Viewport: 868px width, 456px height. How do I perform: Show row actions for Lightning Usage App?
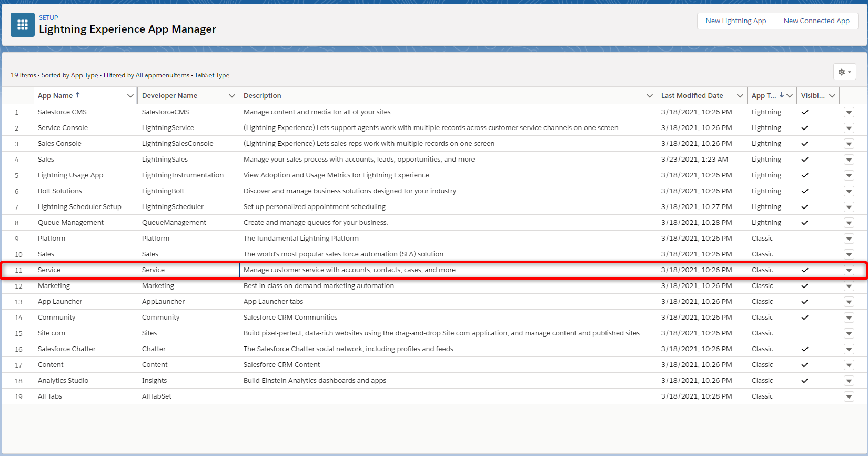coord(849,175)
